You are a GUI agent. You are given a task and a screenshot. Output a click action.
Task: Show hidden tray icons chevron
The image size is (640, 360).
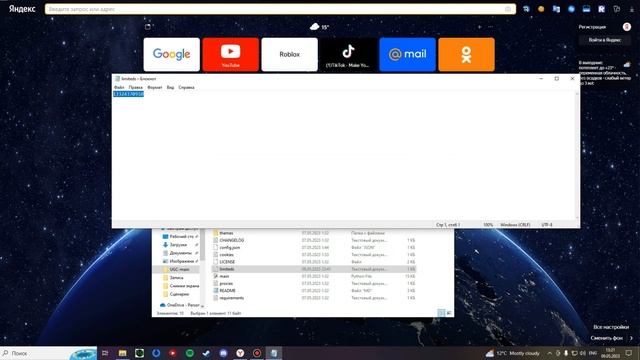(x=549, y=353)
